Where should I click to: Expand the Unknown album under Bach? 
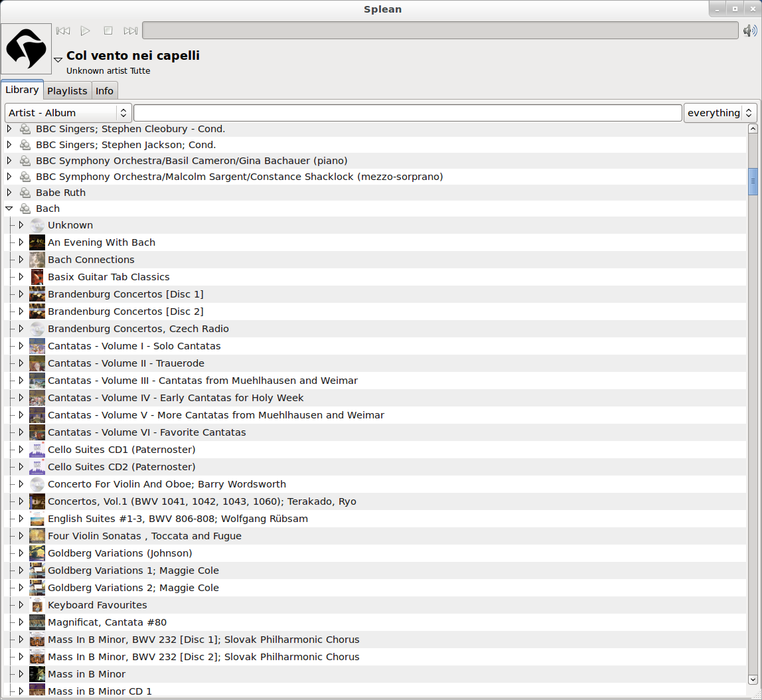click(x=21, y=225)
